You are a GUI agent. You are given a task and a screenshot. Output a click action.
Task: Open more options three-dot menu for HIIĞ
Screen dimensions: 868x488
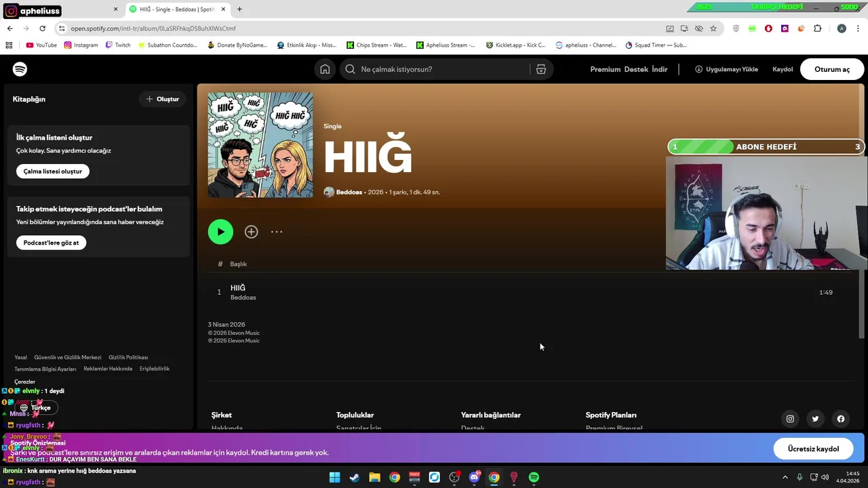(277, 232)
